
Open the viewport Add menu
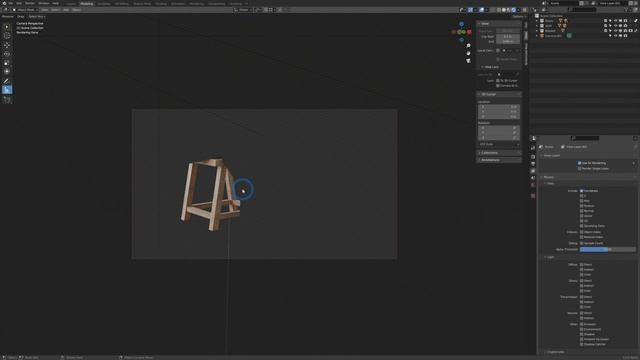tap(66, 10)
